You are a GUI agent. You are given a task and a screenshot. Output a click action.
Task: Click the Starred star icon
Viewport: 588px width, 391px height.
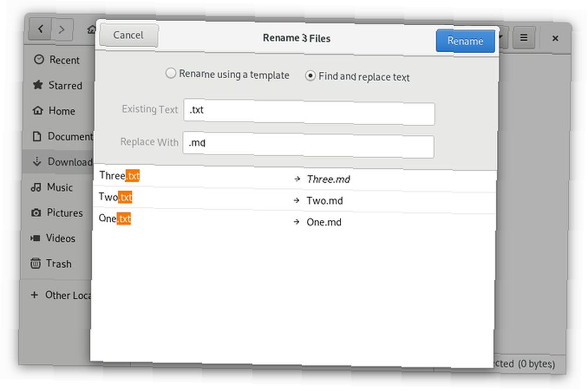click(x=38, y=85)
